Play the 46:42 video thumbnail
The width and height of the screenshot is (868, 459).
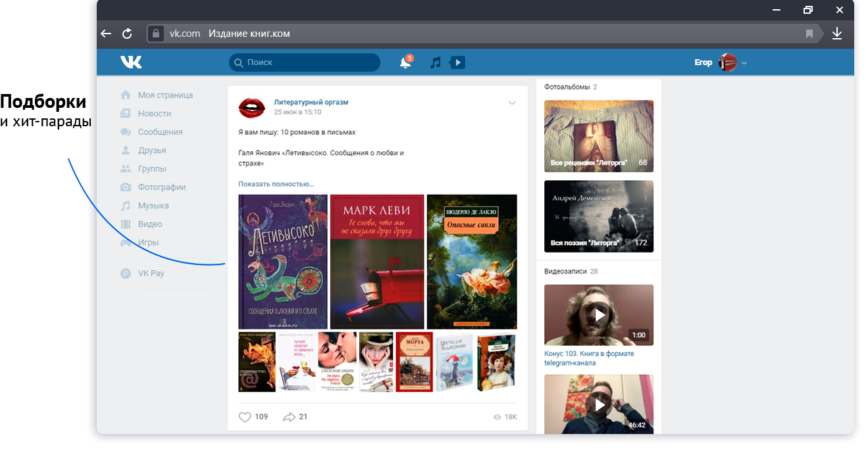point(599,404)
